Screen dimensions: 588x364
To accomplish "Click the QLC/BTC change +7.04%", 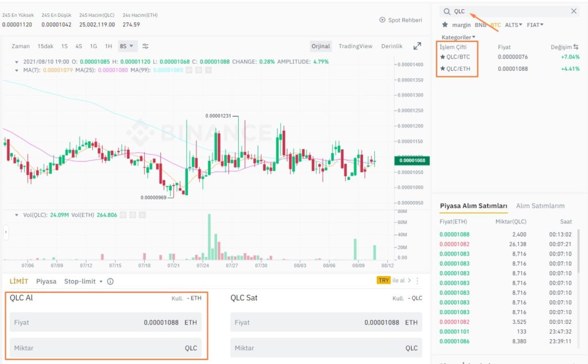I will [x=570, y=57].
